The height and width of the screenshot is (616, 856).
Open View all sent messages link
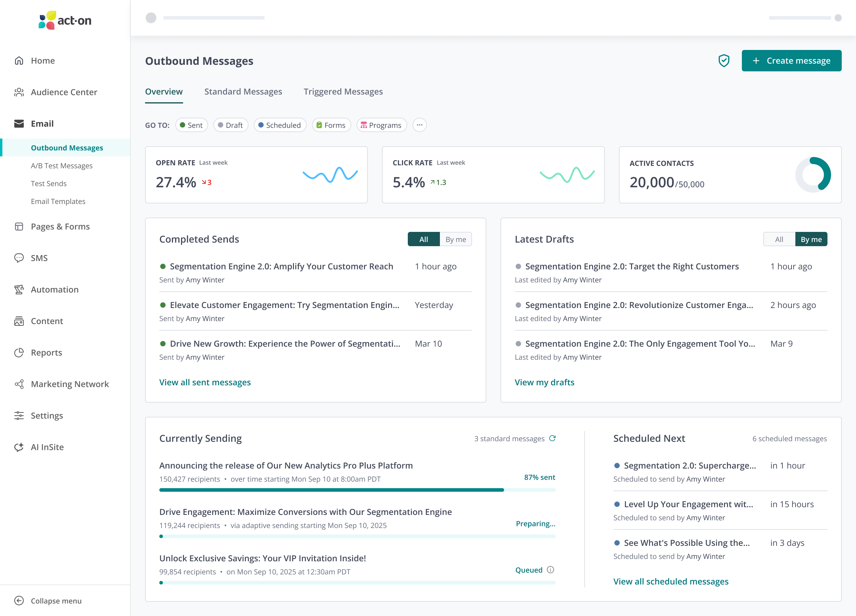(205, 382)
